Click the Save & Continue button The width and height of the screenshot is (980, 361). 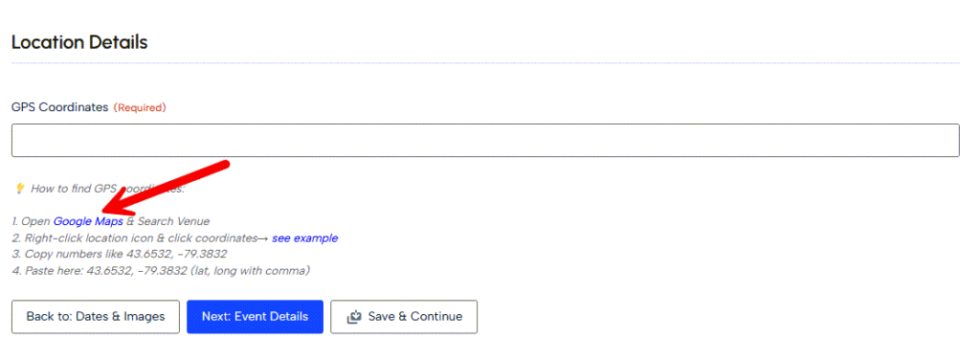tap(404, 317)
